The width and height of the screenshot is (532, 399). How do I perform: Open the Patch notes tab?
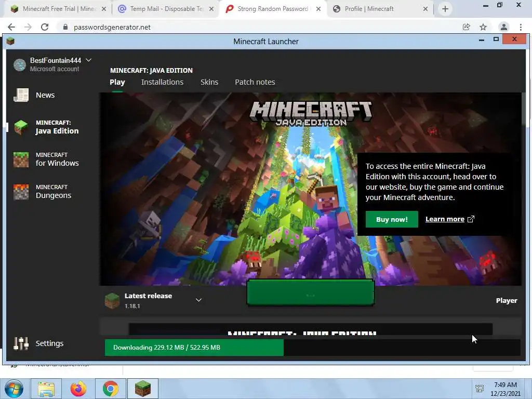(255, 82)
